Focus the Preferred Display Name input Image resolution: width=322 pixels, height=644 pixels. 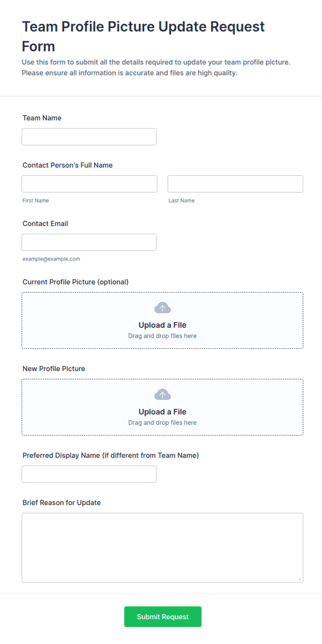click(x=89, y=474)
